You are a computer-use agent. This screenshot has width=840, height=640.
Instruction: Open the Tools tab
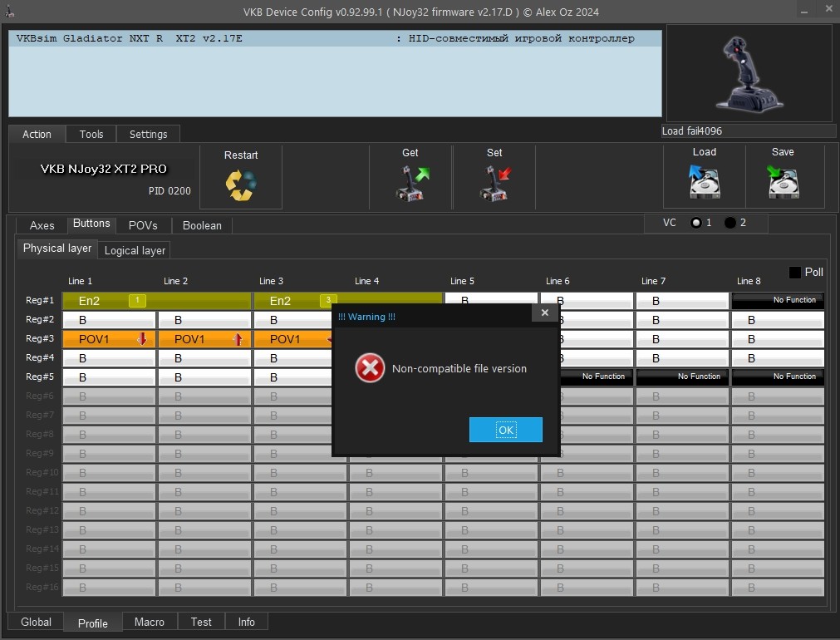91,134
